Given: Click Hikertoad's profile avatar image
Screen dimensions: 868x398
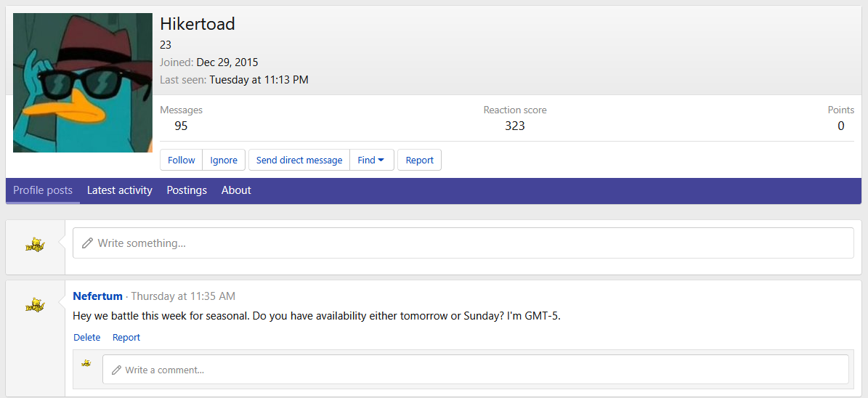Looking at the screenshot, I should pyautogui.click(x=83, y=83).
